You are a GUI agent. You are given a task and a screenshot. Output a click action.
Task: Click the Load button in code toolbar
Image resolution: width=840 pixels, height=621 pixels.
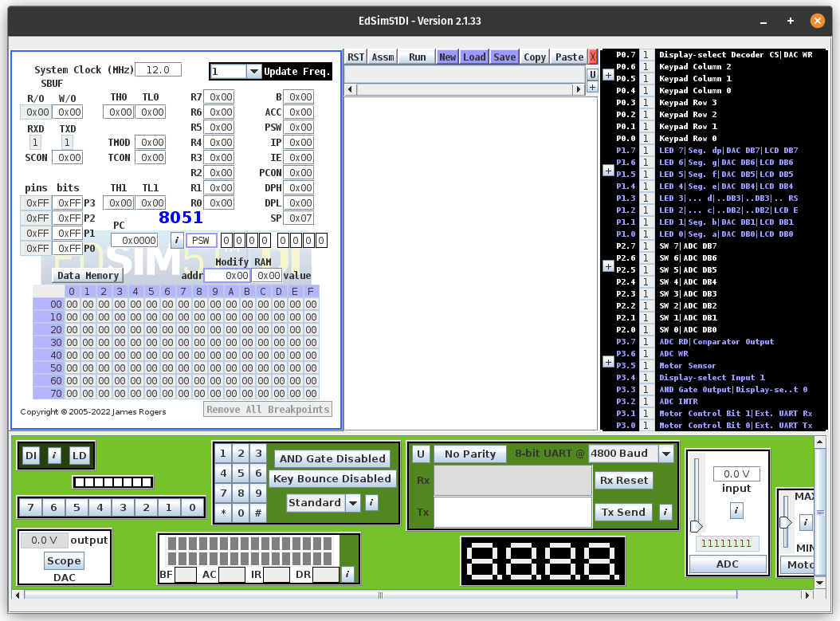[474, 57]
